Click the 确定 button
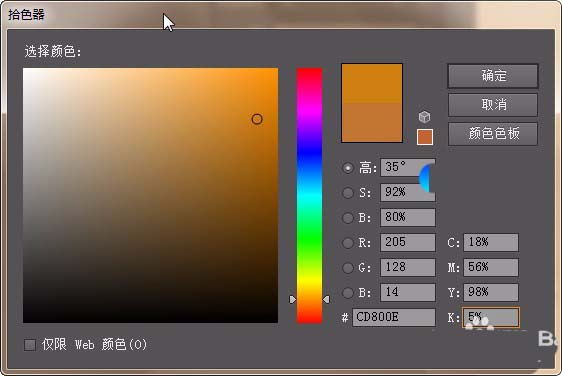 tap(493, 76)
